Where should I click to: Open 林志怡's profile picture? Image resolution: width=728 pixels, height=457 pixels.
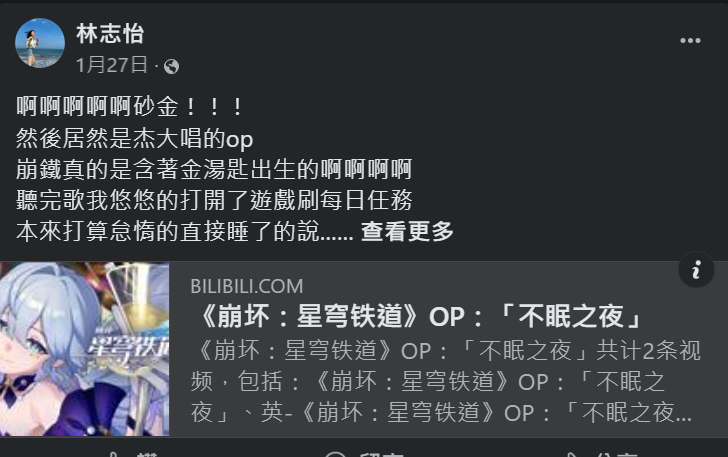click(40, 43)
